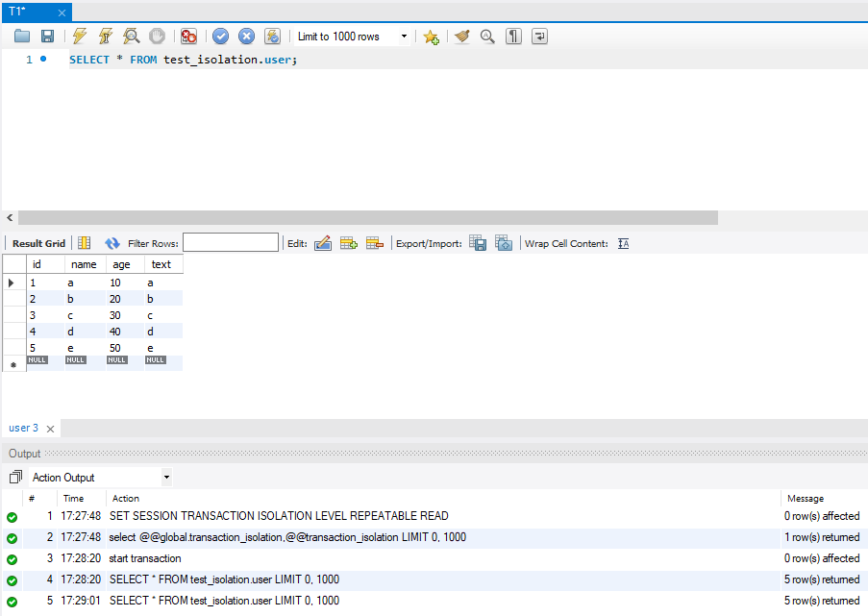Delete selected rows icon
Screen dimensions: 868x616
pos(375,243)
